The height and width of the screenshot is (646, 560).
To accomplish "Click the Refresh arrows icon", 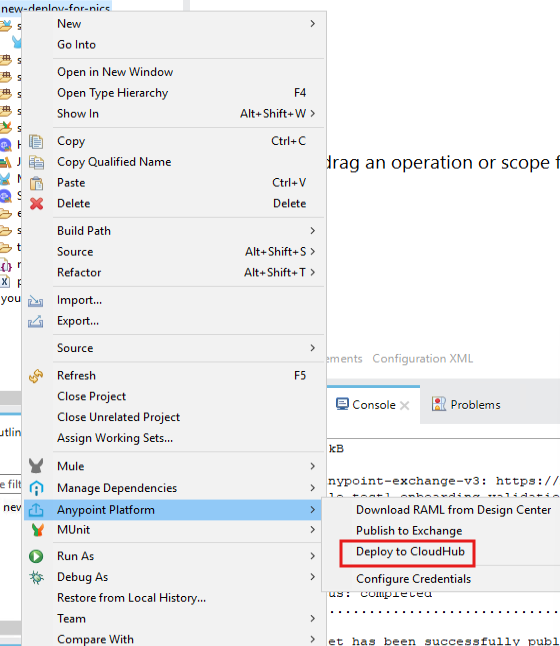I will [x=36, y=376].
